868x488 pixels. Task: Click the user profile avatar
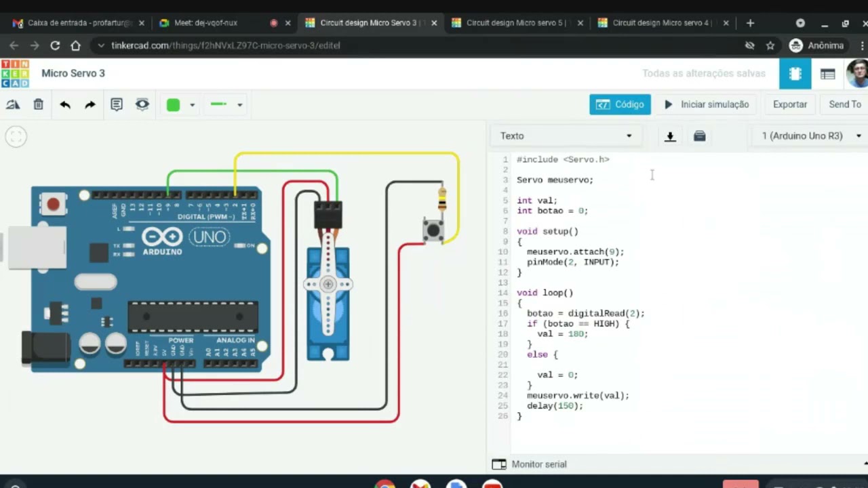click(859, 73)
